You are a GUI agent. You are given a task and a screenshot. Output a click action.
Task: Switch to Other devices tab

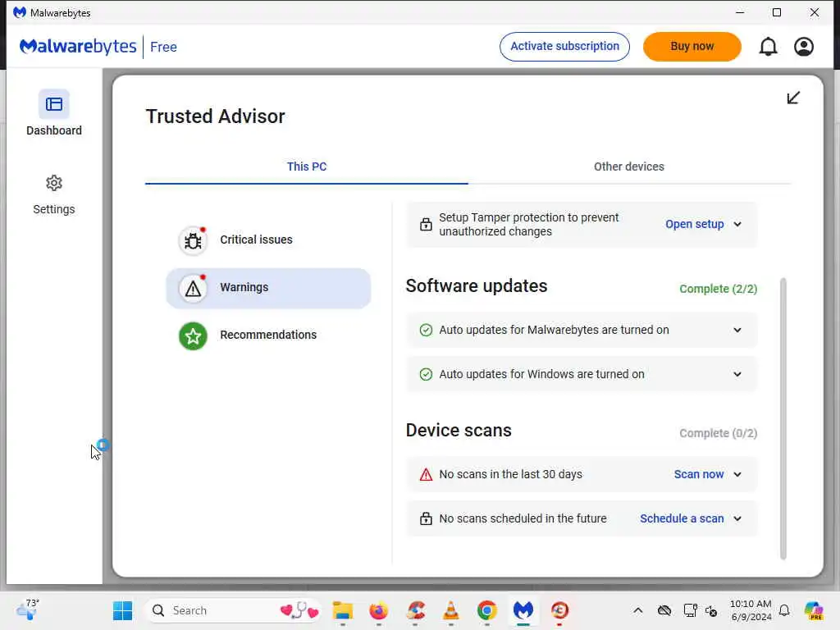(629, 167)
